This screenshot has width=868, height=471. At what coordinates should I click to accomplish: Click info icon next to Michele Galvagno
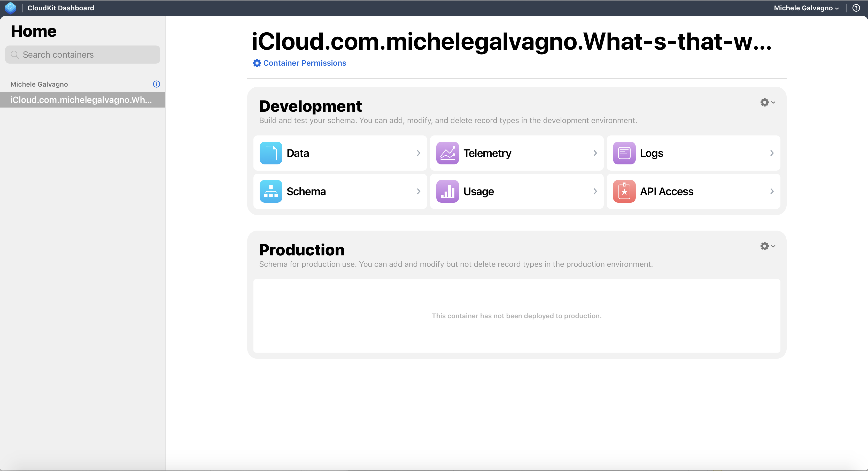click(x=156, y=84)
